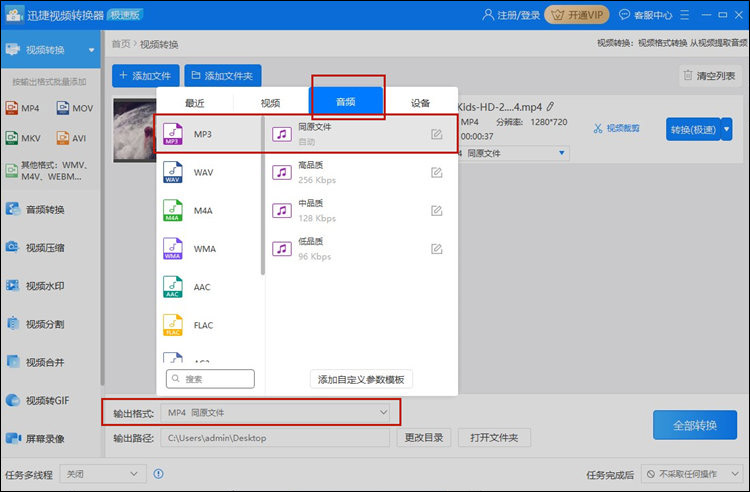
Task: Select WMA format in audio list
Action: pos(210,249)
